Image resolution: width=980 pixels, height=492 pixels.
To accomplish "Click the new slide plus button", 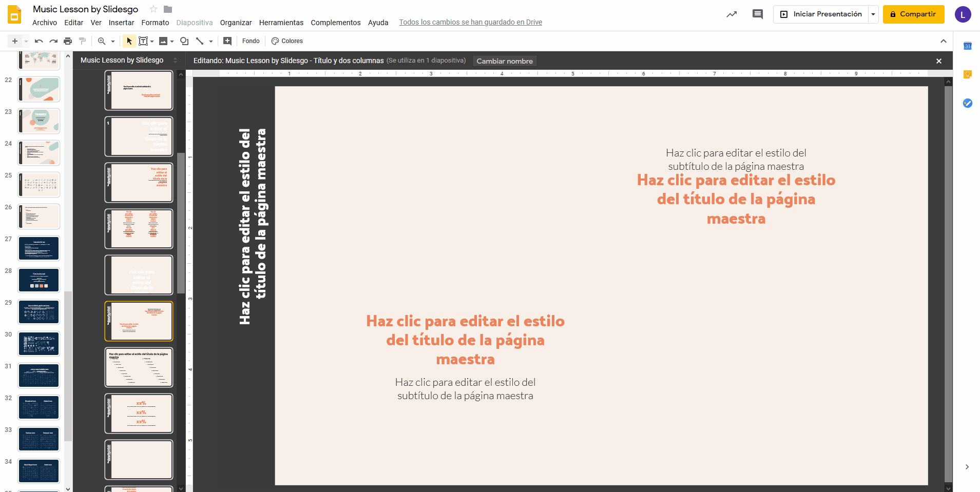I will 15,41.
